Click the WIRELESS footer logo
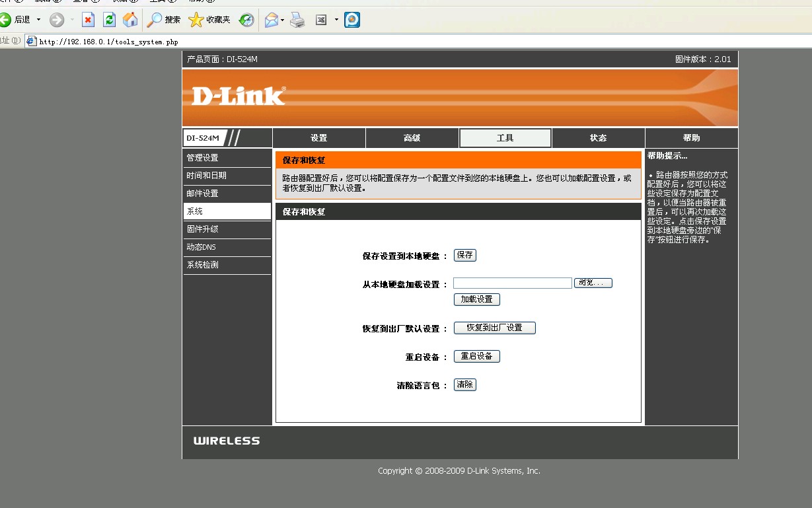Viewport: 812px width, 508px height. click(x=227, y=441)
